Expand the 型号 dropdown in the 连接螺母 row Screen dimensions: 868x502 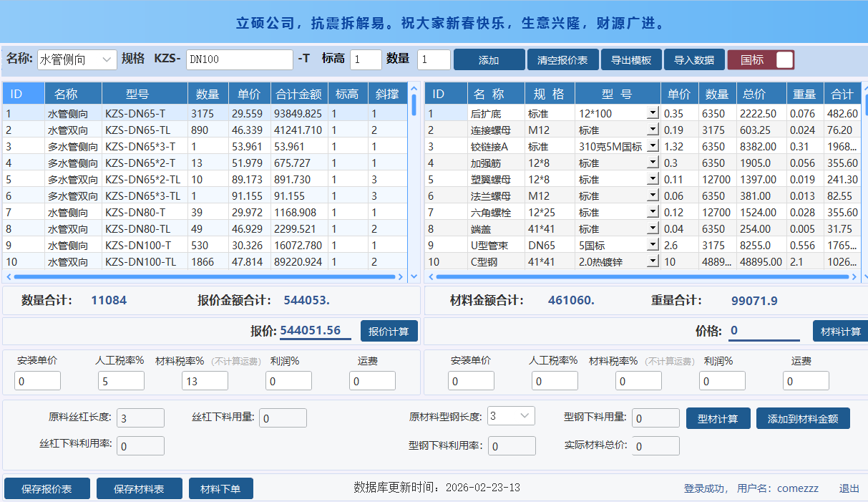point(652,130)
